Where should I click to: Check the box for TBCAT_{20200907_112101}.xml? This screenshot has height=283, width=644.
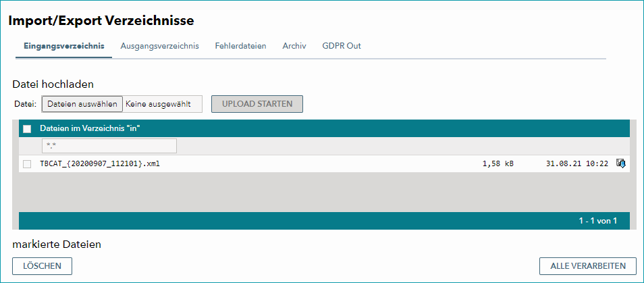[x=27, y=164]
